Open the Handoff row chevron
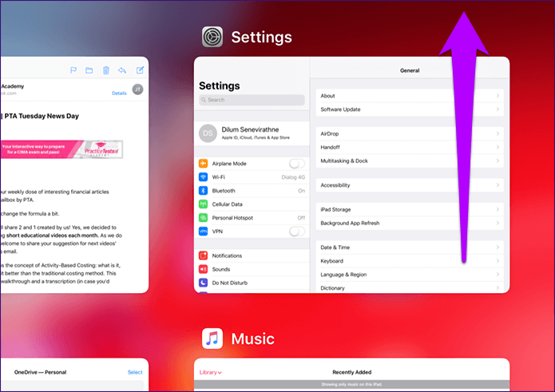Screen dimensions: 555x392 498,147
